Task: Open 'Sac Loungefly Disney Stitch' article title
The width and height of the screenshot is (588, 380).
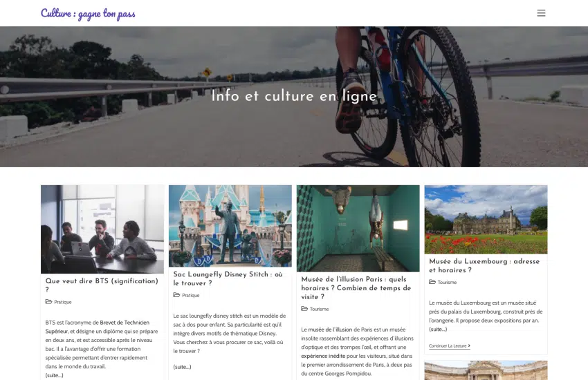Action: tap(228, 278)
